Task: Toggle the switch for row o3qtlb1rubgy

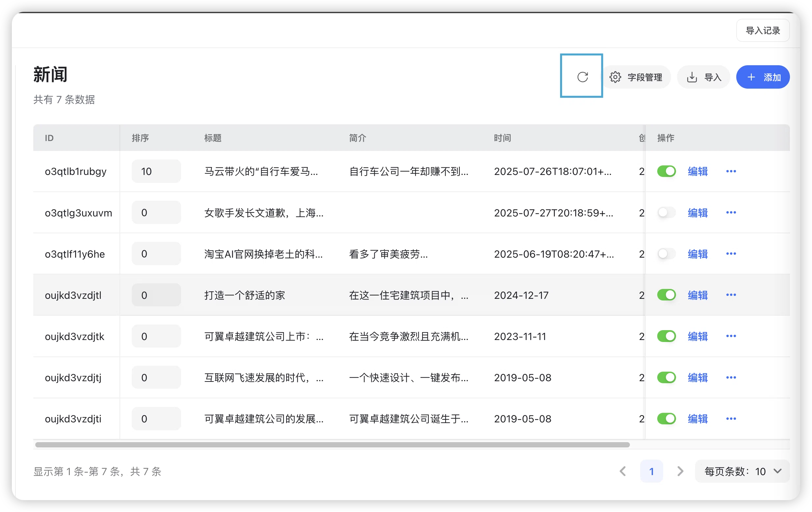Action: pyautogui.click(x=666, y=171)
